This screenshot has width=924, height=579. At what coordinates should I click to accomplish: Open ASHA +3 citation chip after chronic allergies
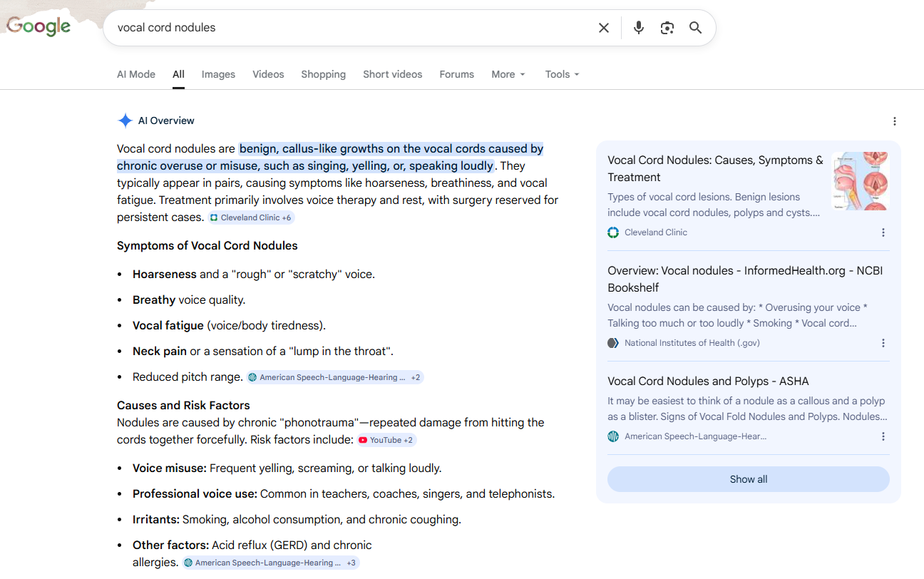(271, 563)
